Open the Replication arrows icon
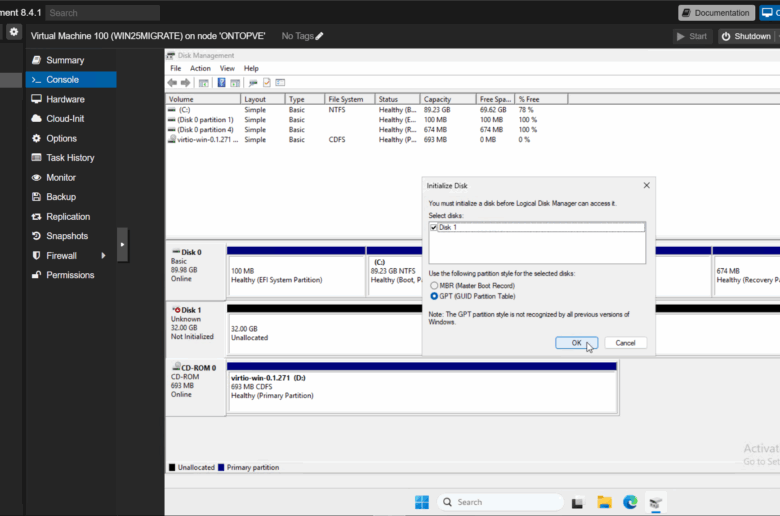The height and width of the screenshot is (516, 780). click(36, 216)
